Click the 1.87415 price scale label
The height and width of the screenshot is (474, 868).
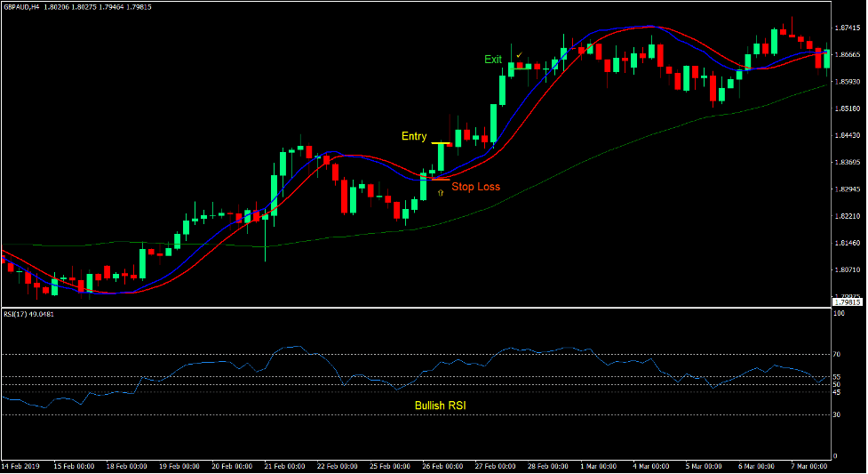pos(848,28)
